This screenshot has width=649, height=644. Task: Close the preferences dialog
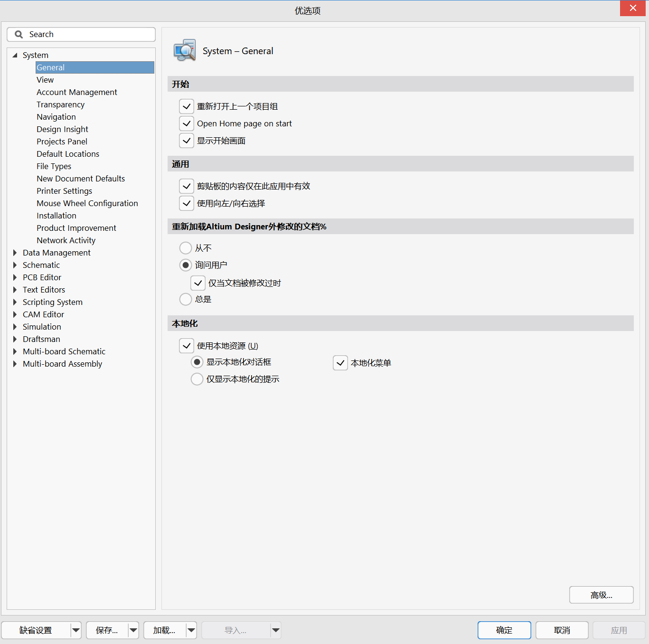tap(633, 8)
